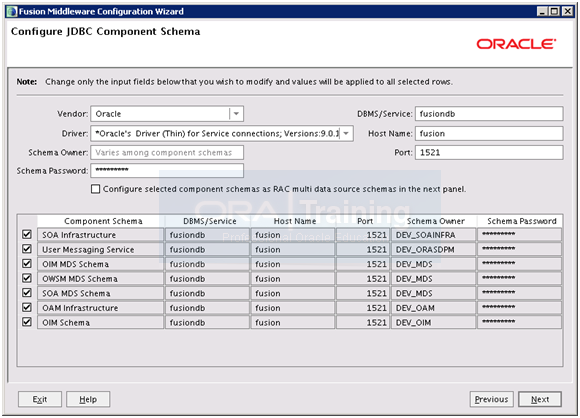Image resolution: width=580 pixels, height=418 pixels.
Task: Select the OIM Schema name cell
Action: [x=101, y=323]
